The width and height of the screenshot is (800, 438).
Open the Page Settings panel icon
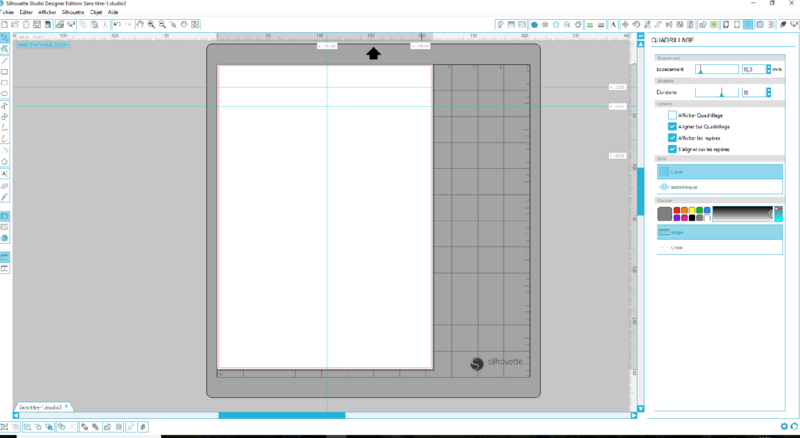[x=726, y=25]
